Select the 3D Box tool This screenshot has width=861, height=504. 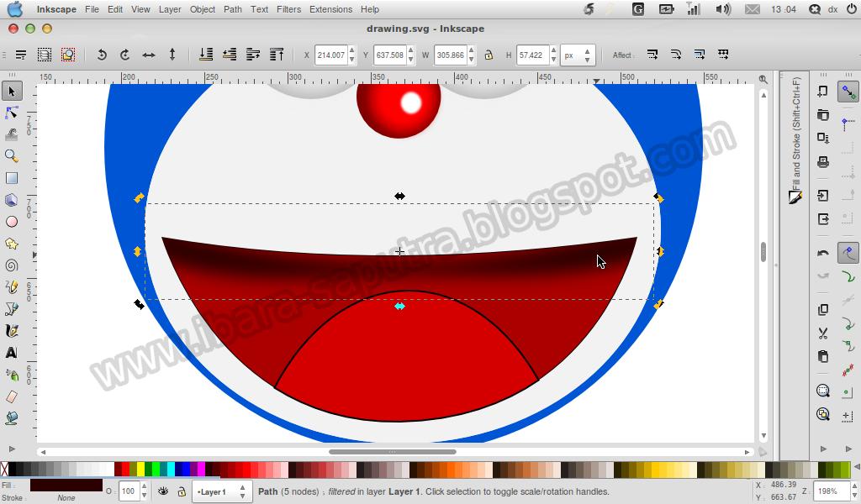point(12,200)
